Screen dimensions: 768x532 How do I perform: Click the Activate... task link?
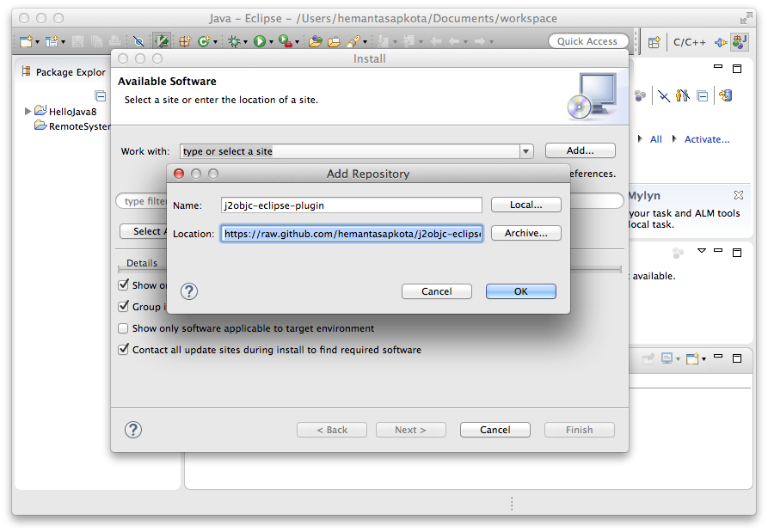tap(707, 139)
